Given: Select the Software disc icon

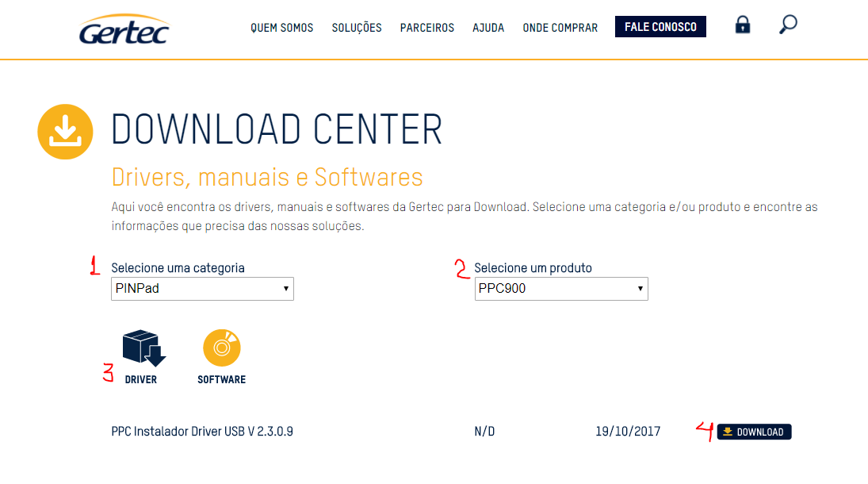Looking at the screenshot, I should tap(221, 348).
